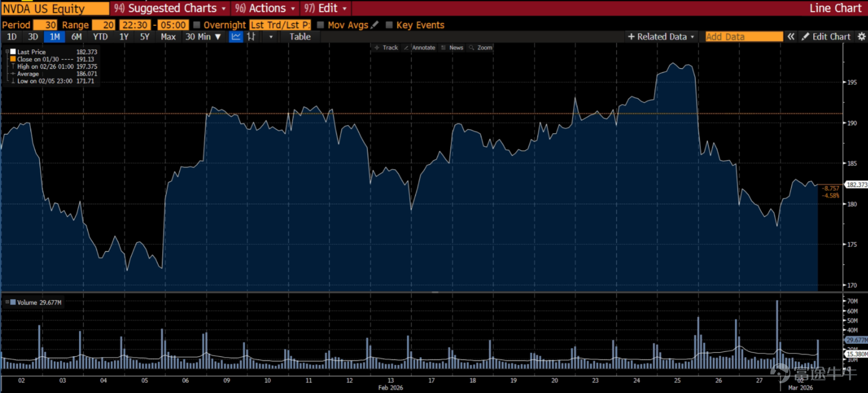This screenshot has height=393, width=868.
Task: Toggle the Overnight checkbox
Action: pyautogui.click(x=197, y=25)
